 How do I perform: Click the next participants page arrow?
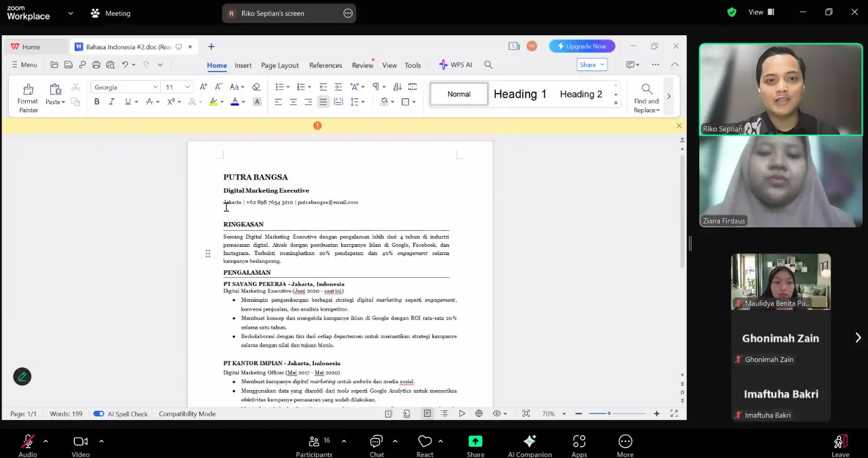click(858, 338)
